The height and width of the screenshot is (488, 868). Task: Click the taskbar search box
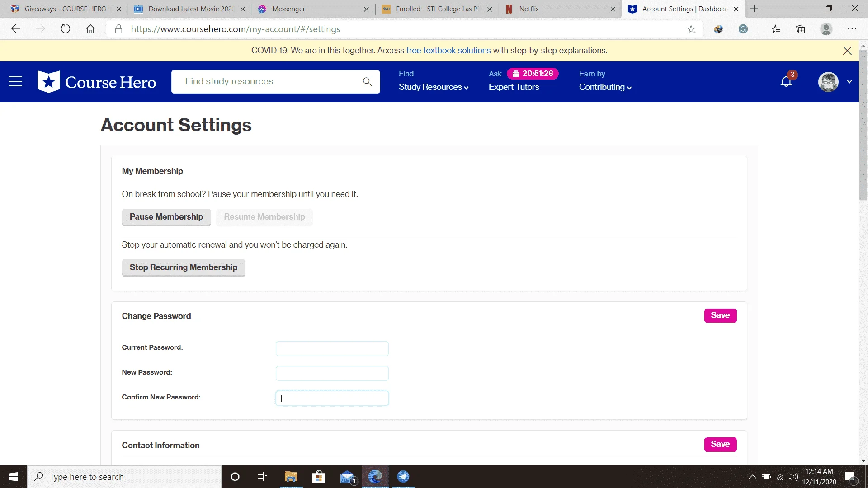click(x=124, y=477)
